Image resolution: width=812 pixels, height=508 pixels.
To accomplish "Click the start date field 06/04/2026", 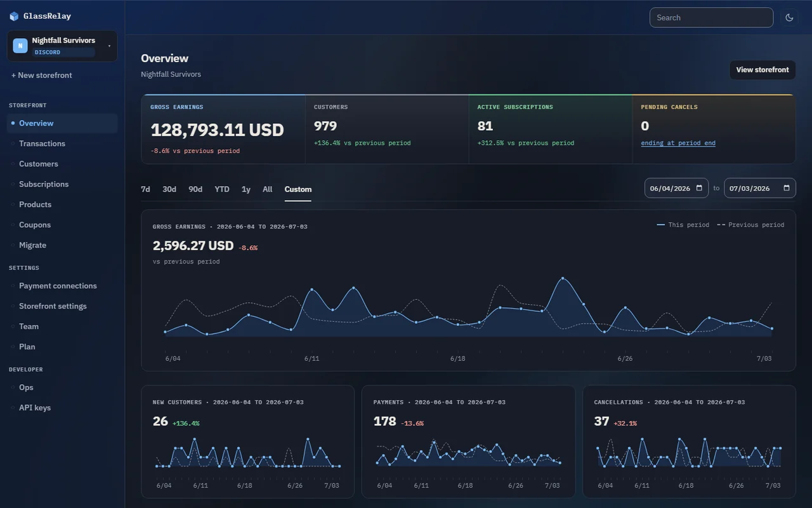I will 676,188.
